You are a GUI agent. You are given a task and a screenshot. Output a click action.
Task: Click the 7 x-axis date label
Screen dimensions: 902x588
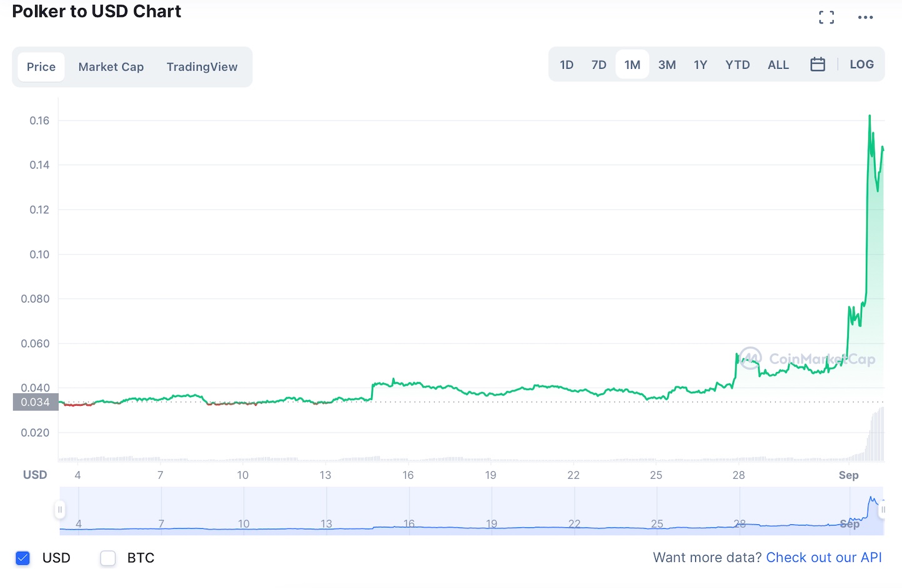[161, 475]
